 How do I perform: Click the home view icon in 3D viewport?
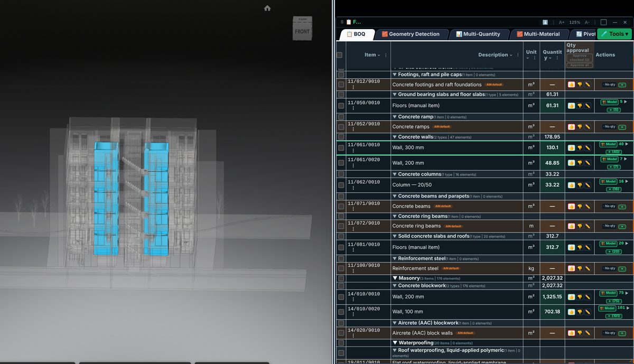pyautogui.click(x=267, y=8)
